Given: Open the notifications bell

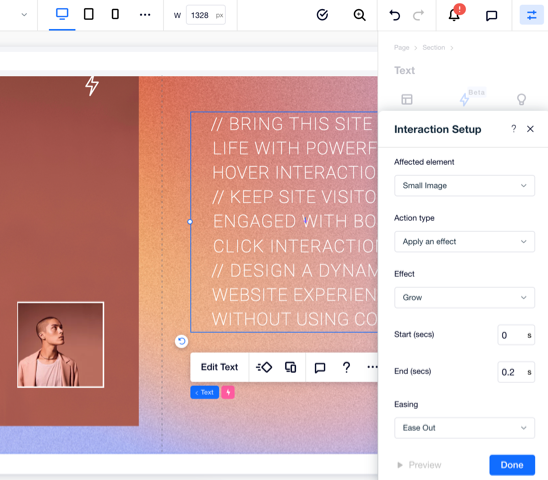Looking at the screenshot, I should [454, 15].
